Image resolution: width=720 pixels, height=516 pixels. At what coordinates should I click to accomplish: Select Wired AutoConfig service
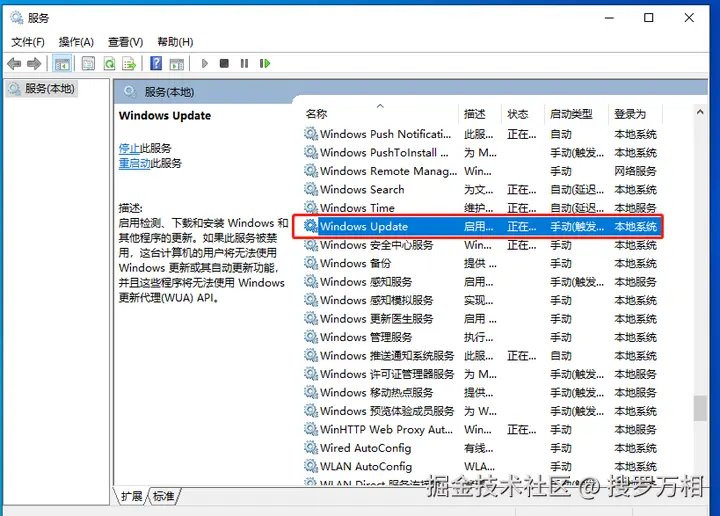482,448
